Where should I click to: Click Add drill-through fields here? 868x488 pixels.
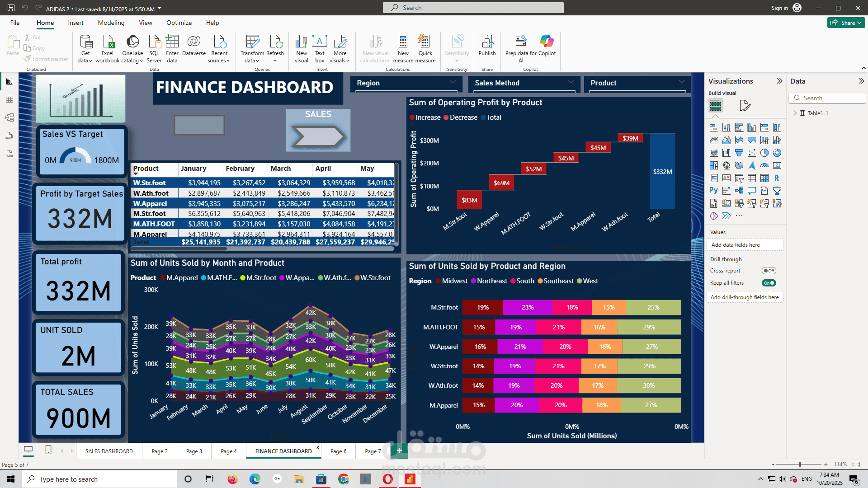pyautogui.click(x=745, y=297)
